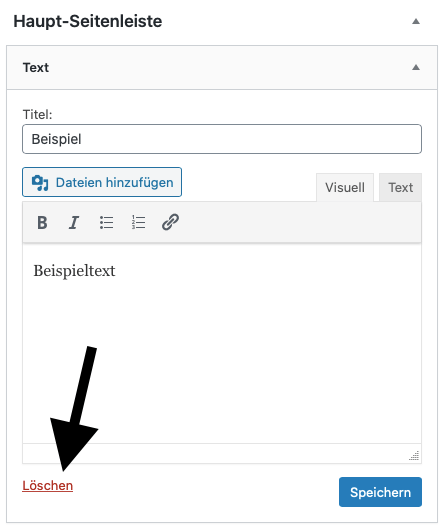Screen dimensions: 443x528
Task: Click the Dateien hinzufügen button text
Action: (x=114, y=183)
